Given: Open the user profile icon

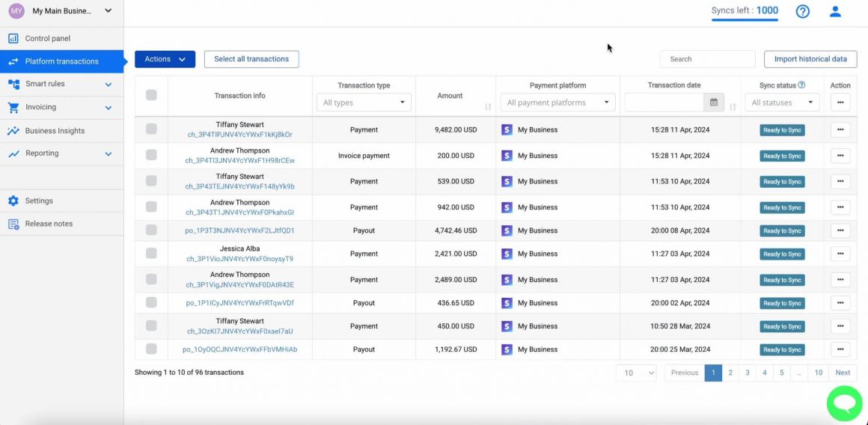Looking at the screenshot, I should click(x=835, y=11).
